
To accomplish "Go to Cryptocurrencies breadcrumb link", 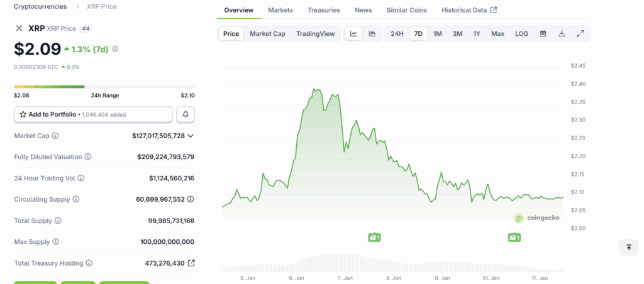I will pyautogui.click(x=40, y=6).
